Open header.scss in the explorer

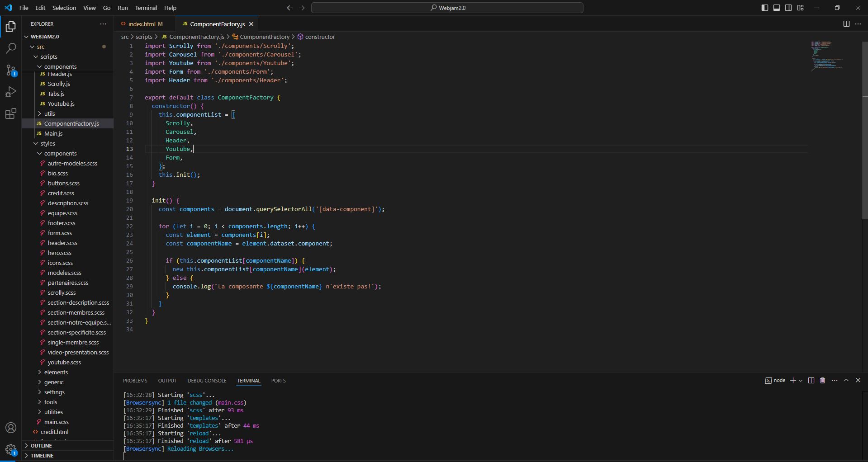click(68, 243)
